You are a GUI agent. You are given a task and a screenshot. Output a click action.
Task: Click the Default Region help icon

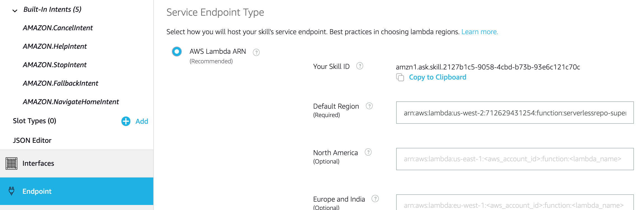click(369, 106)
